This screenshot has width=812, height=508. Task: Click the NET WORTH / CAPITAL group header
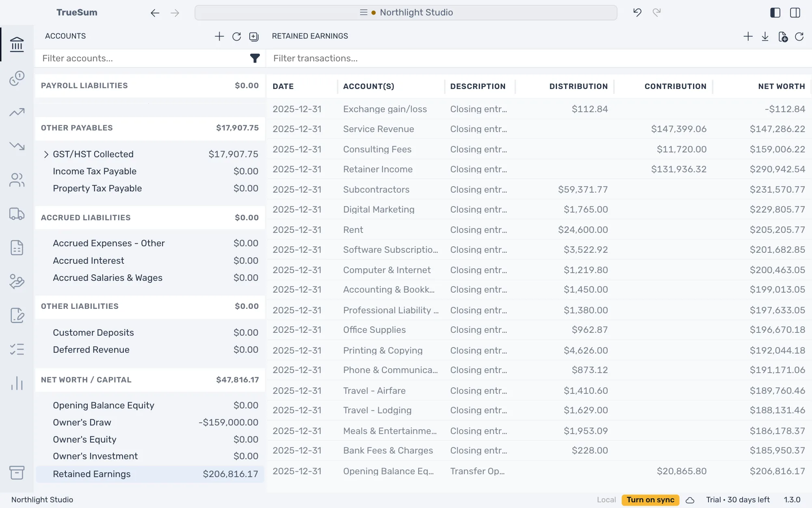point(150,380)
